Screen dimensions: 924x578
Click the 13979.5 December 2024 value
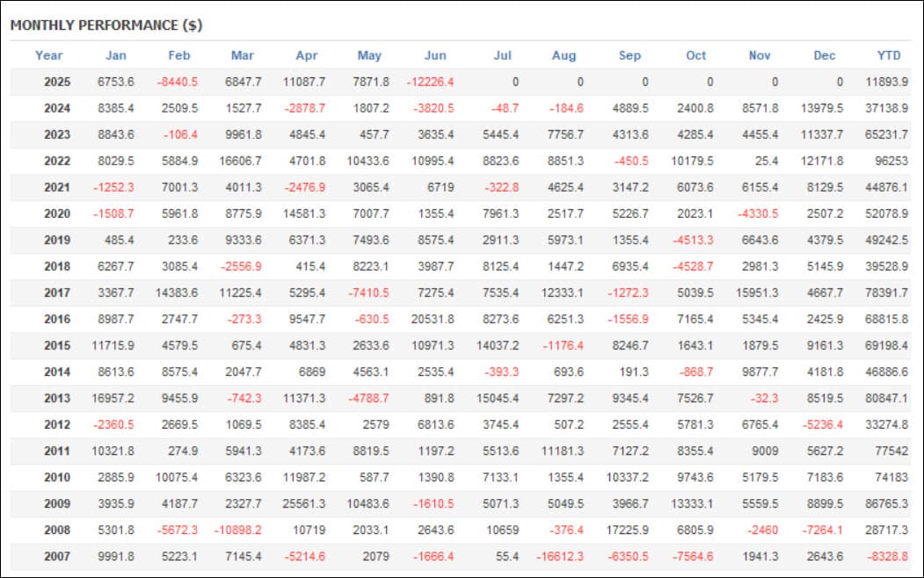(x=821, y=108)
